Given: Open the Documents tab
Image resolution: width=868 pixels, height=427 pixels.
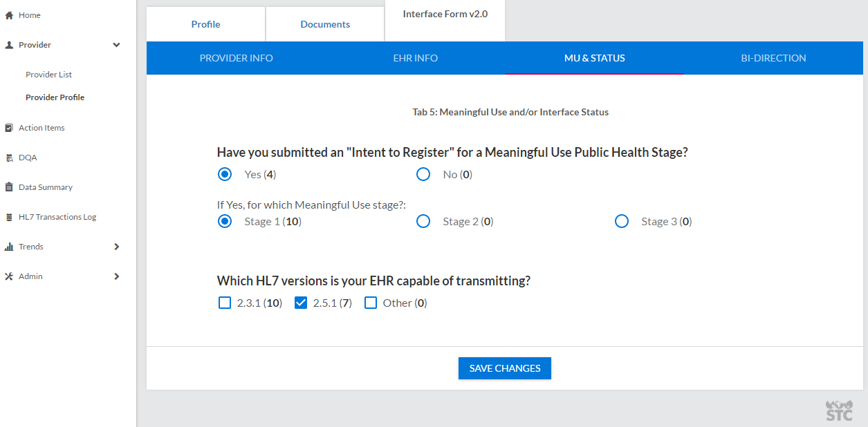Looking at the screenshot, I should [325, 24].
